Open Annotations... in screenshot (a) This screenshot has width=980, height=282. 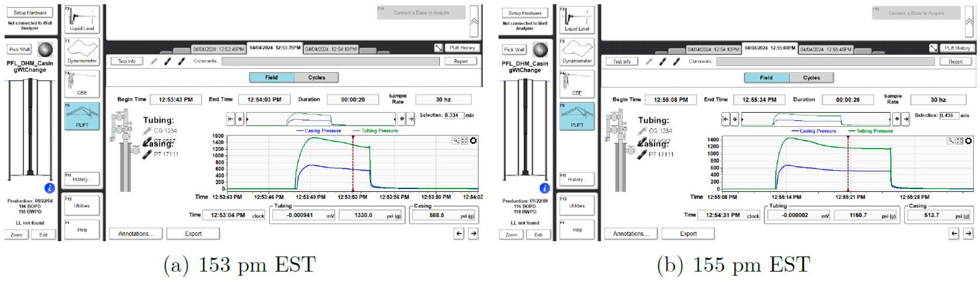tap(136, 234)
